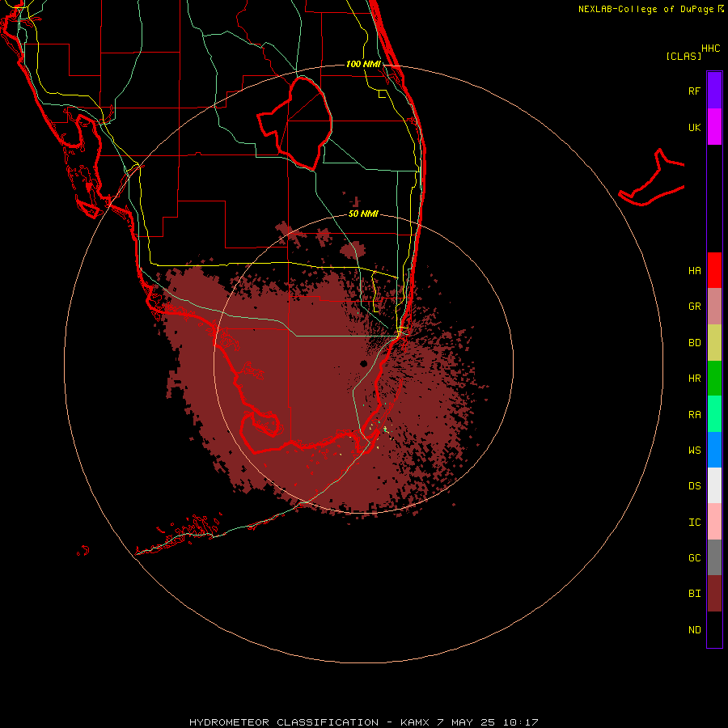Viewport: 728px width, 728px height.
Task: Select the gray GC legend swatch
Action: (x=714, y=557)
